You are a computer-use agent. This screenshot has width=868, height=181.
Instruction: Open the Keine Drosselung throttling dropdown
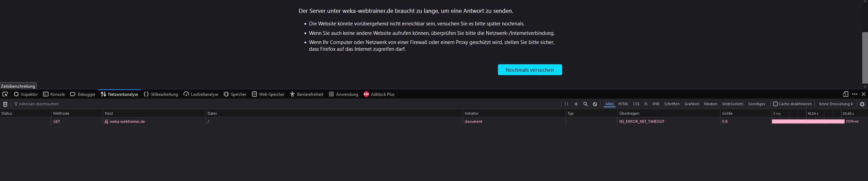(x=836, y=104)
